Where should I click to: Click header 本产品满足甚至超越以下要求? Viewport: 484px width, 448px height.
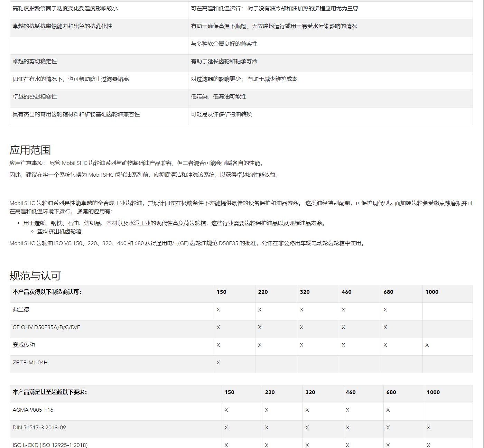click(x=50, y=392)
